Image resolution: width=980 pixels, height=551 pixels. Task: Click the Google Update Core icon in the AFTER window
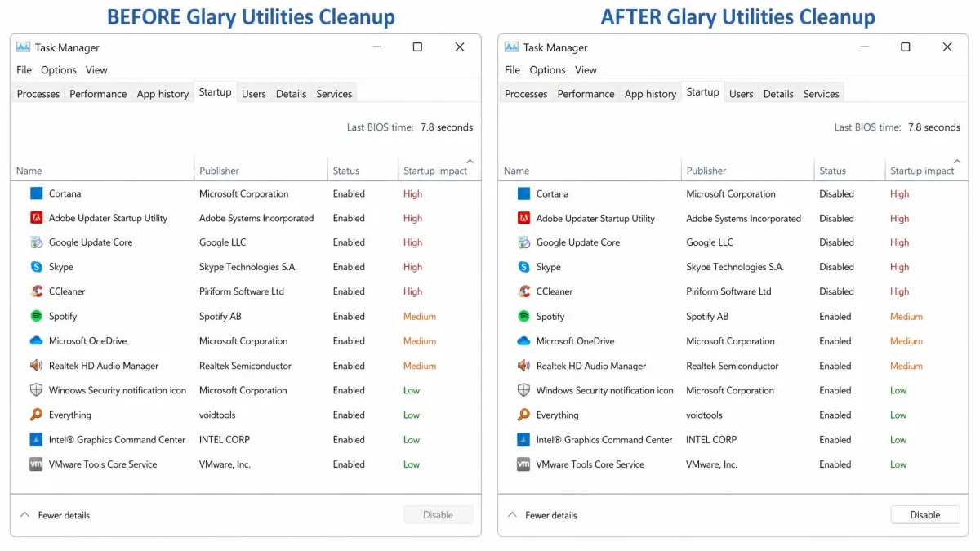coord(523,242)
